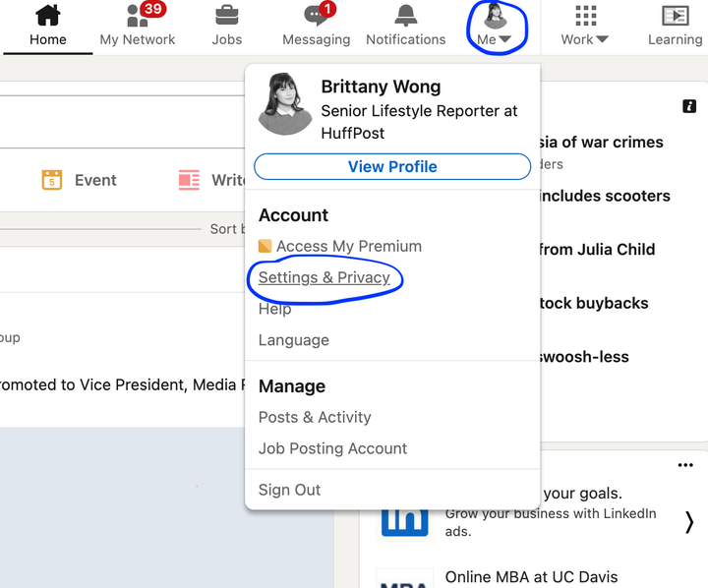
Task: Go to the Home feed icon
Action: (48, 15)
